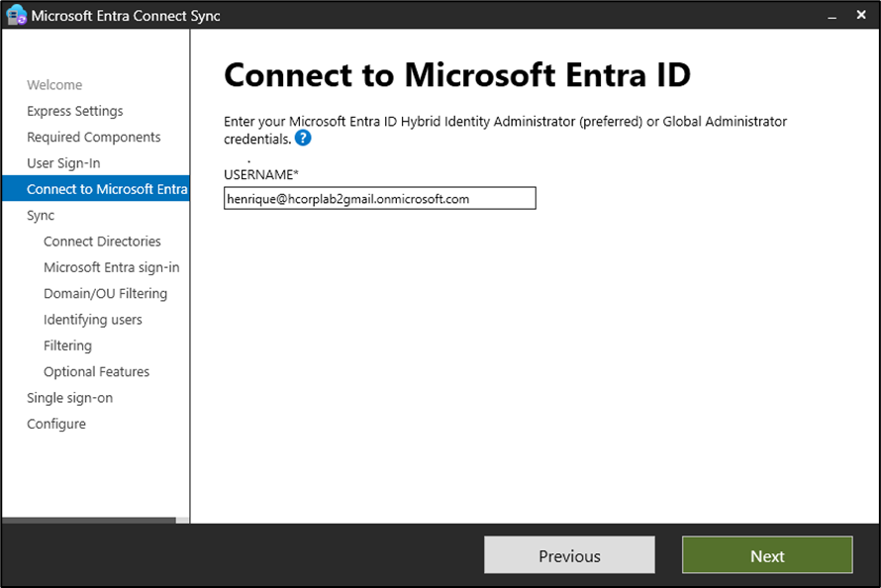Click the blue help question mark icon
The height and width of the screenshot is (588, 881).
click(x=303, y=139)
